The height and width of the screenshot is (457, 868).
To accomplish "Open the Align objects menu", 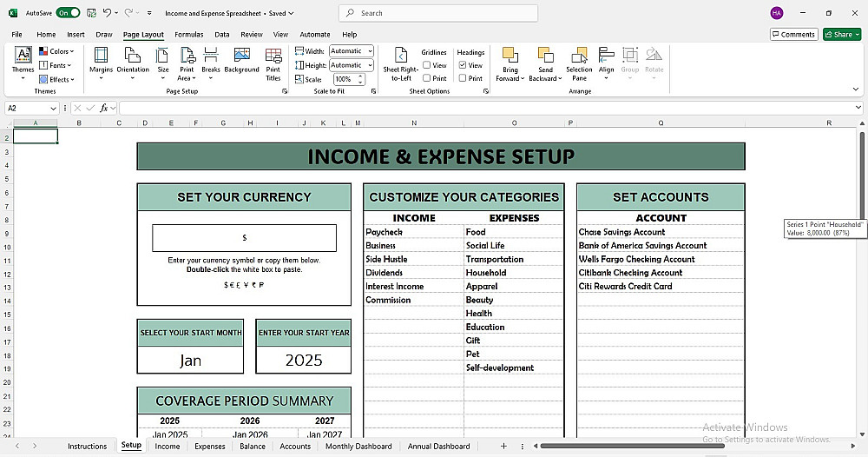I will point(606,63).
